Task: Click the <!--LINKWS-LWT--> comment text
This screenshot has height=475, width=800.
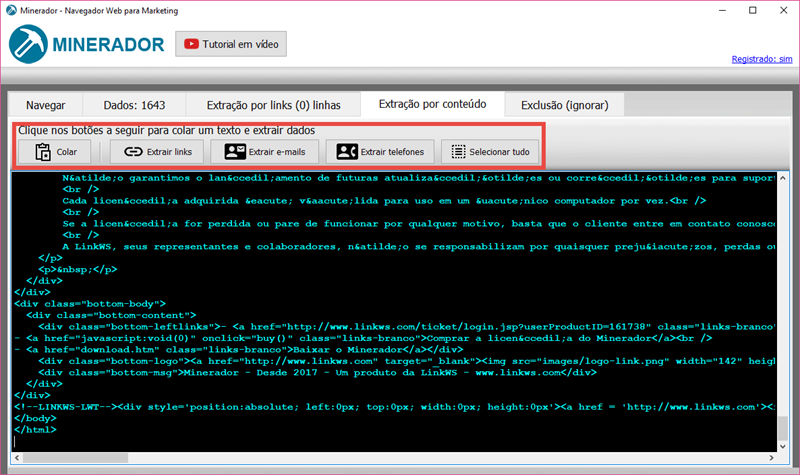Action: tap(68, 407)
